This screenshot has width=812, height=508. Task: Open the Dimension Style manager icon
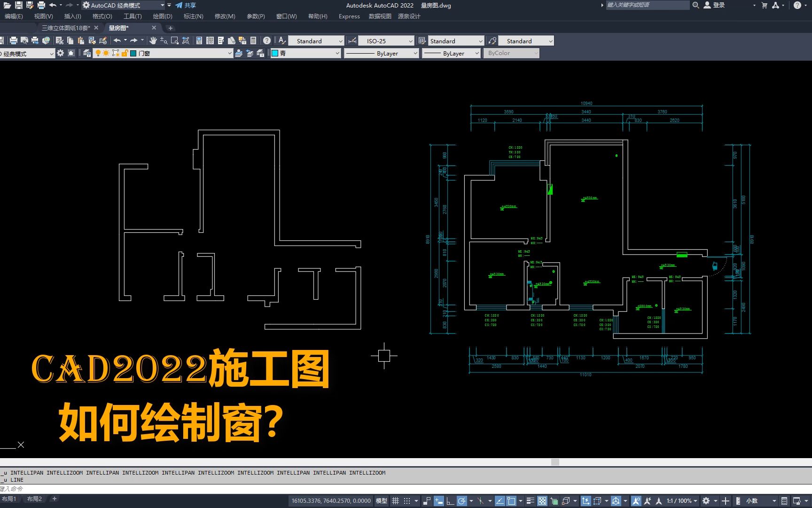352,41
